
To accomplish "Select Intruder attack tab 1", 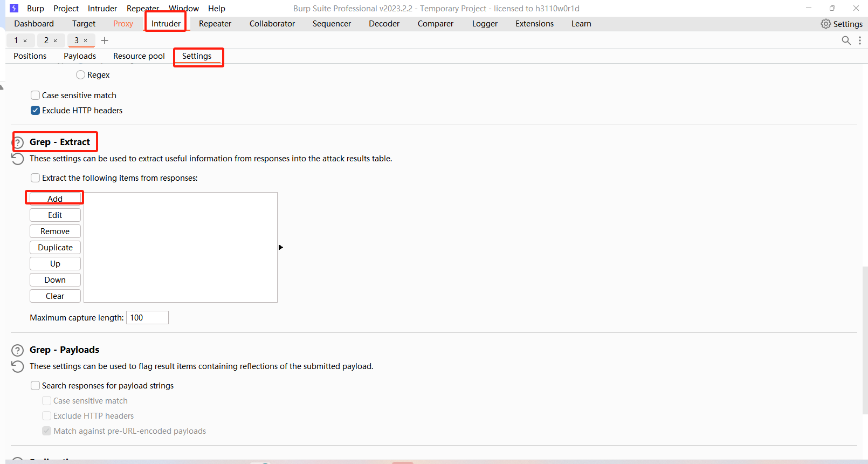I will 16,40.
